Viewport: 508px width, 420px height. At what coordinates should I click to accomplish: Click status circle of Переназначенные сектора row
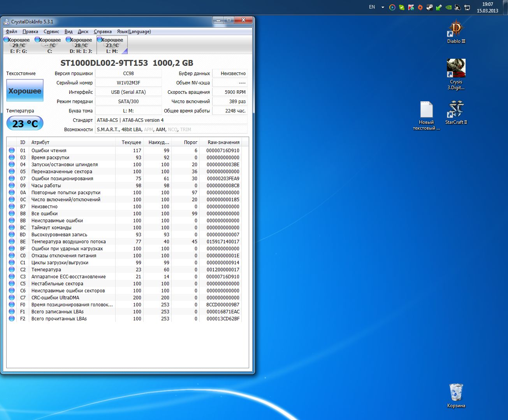point(12,171)
